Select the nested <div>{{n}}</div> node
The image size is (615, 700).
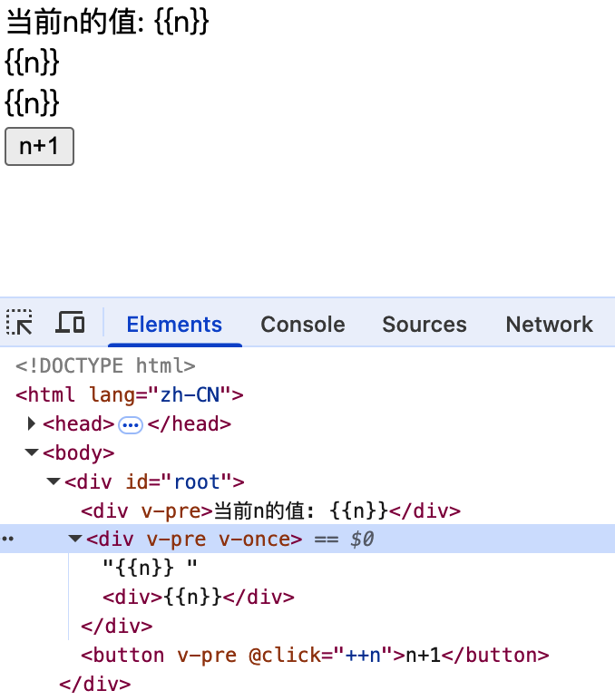tap(199, 598)
